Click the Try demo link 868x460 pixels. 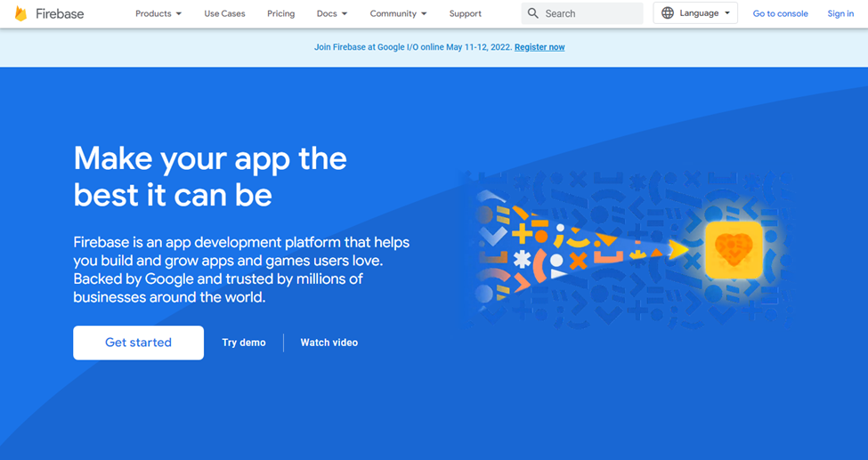244,343
